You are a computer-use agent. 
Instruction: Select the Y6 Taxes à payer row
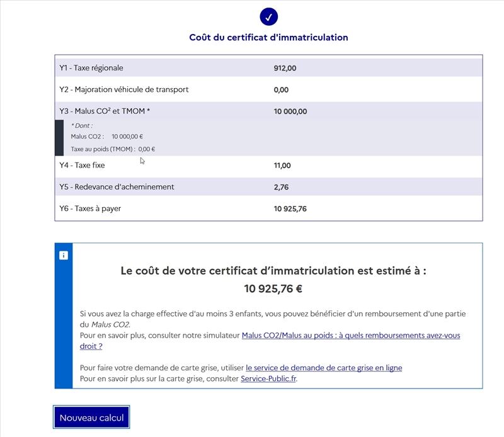coord(98,208)
